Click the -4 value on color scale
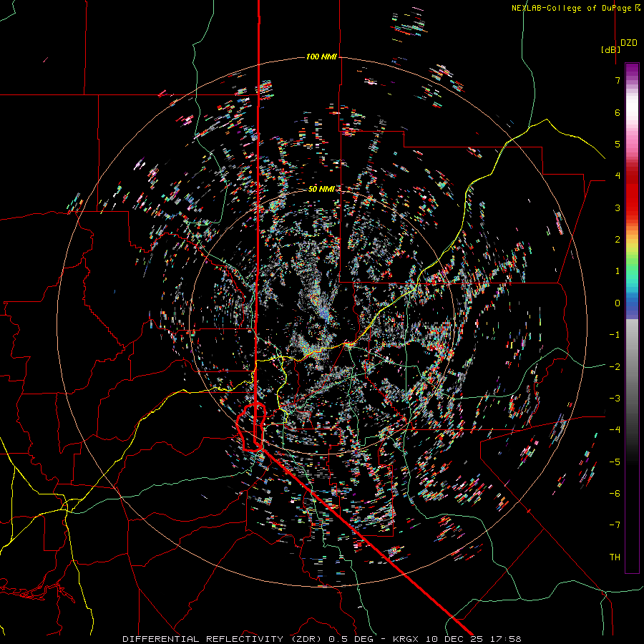Image resolution: width=644 pixels, height=644 pixels. click(x=615, y=430)
